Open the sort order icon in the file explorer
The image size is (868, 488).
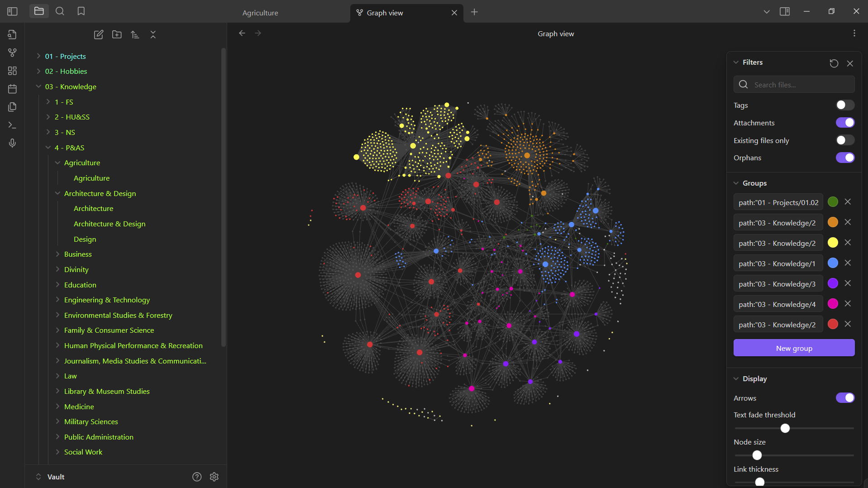(135, 34)
